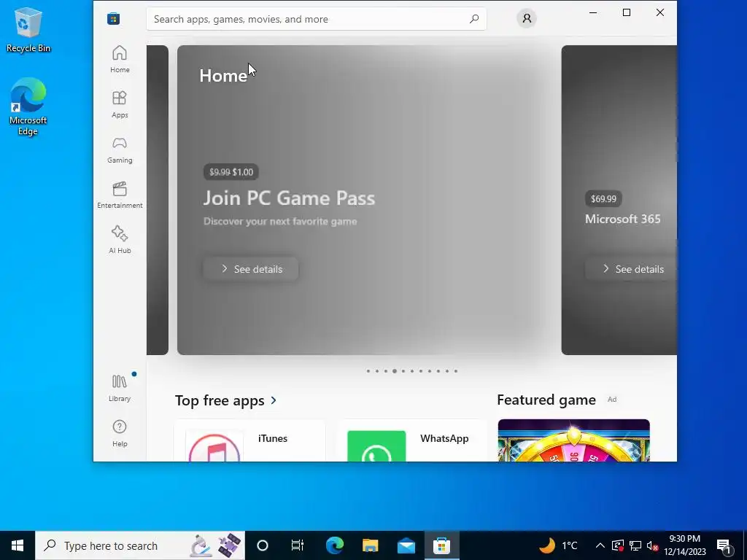Open the network status tray icon
The image size is (747, 560).
635,545
